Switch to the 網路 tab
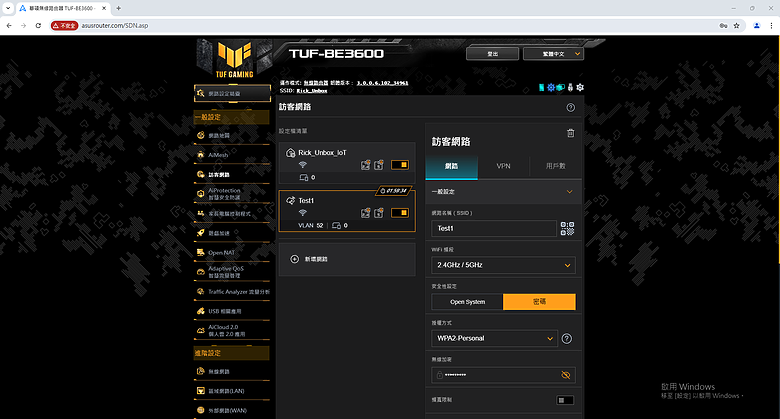 pos(451,166)
